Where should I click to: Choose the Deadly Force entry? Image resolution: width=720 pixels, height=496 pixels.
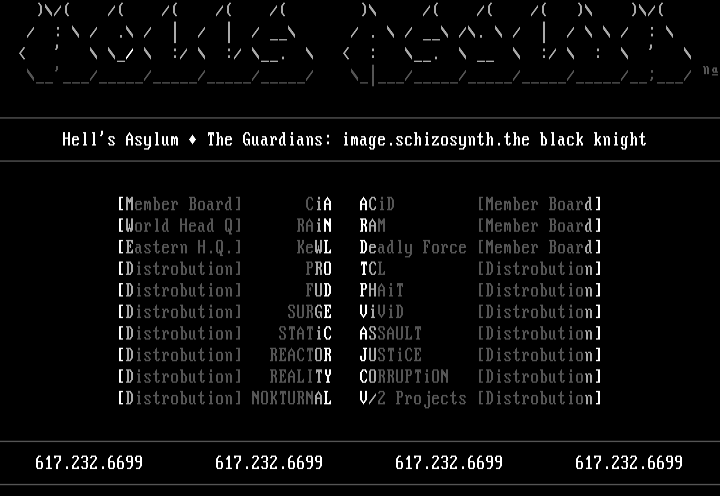point(413,248)
